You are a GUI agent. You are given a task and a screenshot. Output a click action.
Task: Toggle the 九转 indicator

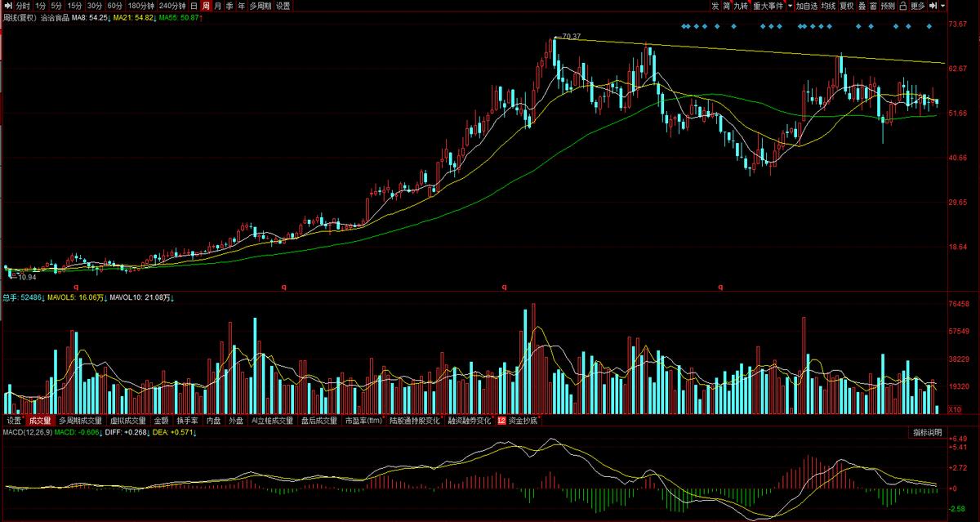pyautogui.click(x=740, y=6)
